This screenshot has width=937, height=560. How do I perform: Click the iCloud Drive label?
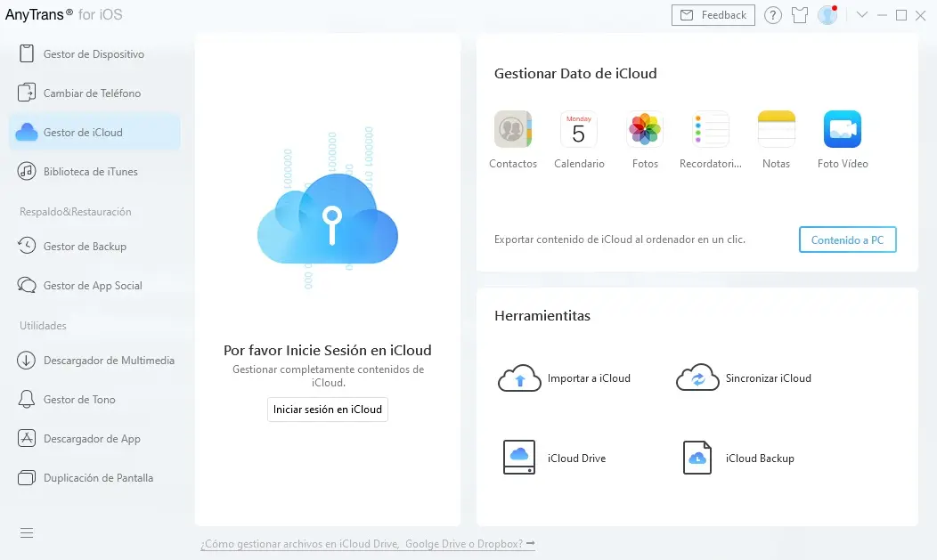click(576, 458)
